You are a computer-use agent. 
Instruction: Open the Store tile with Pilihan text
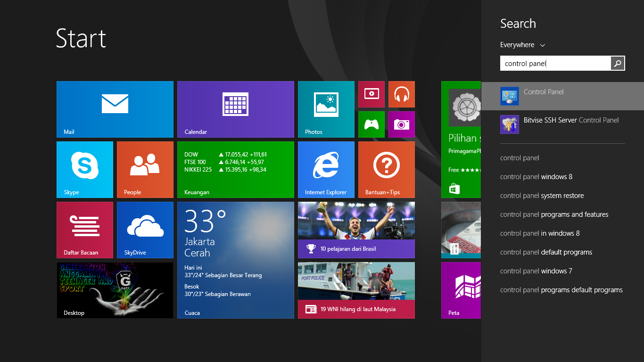pos(461,140)
